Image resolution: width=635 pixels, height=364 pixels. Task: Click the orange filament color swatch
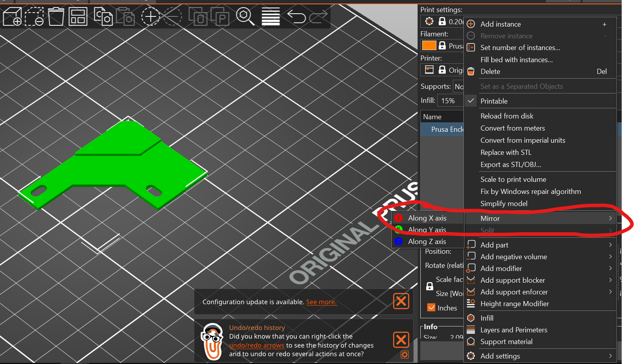point(429,45)
